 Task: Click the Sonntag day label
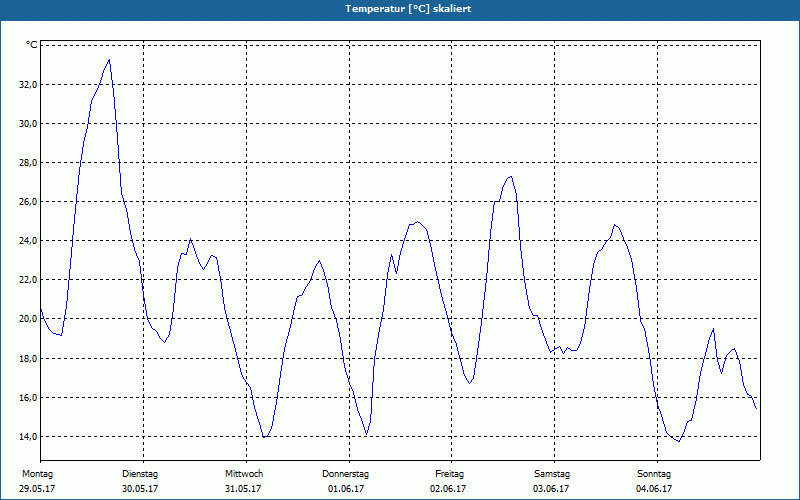tap(654, 474)
